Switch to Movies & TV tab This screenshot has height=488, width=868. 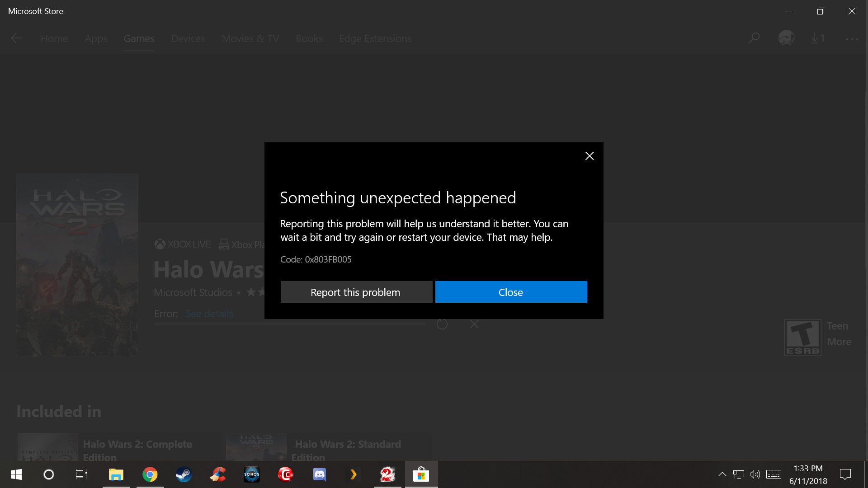click(x=250, y=38)
